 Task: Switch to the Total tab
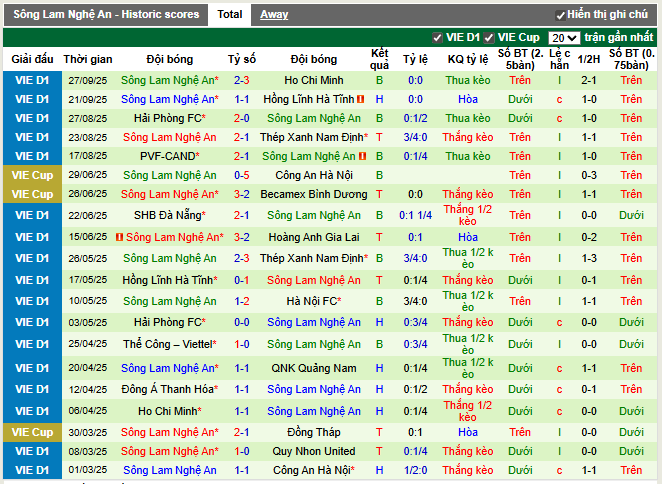[x=230, y=14]
